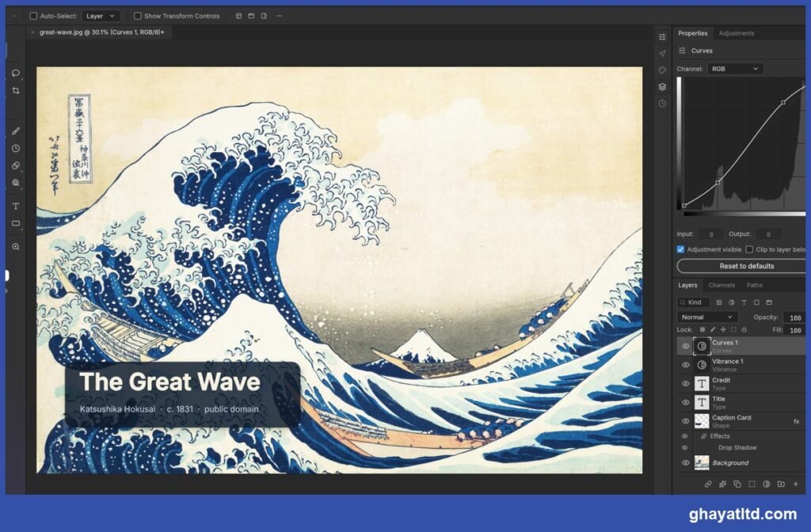811x532 pixels.
Task: Filter layers by type kind
Action: 744,302
